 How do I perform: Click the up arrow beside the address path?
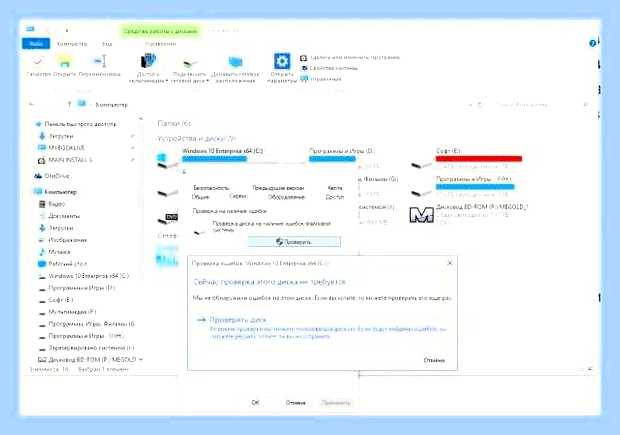click(69, 104)
